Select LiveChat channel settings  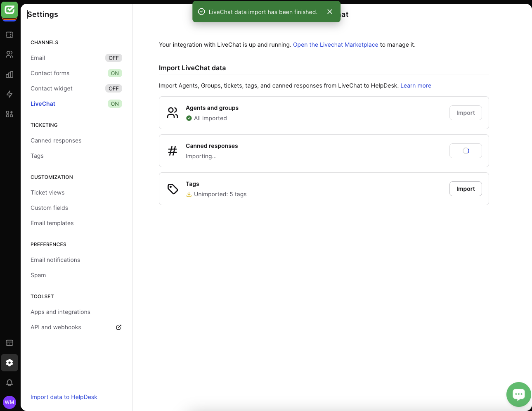[x=43, y=104]
